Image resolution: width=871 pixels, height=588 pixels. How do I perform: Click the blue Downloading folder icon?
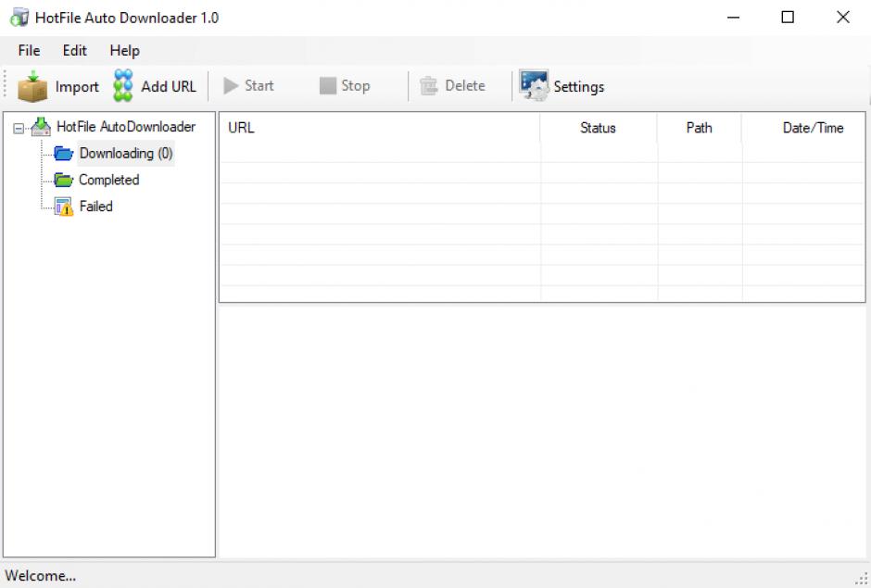tap(63, 153)
